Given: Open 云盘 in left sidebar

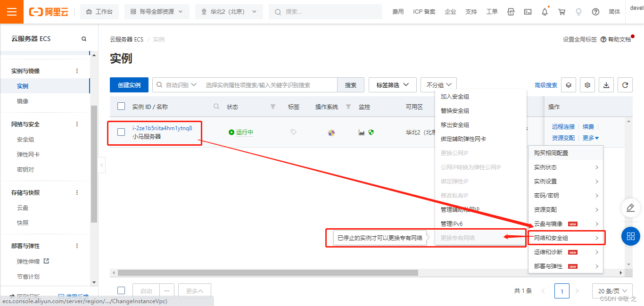Looking at the screenshot, I should (x=23, y=208).
